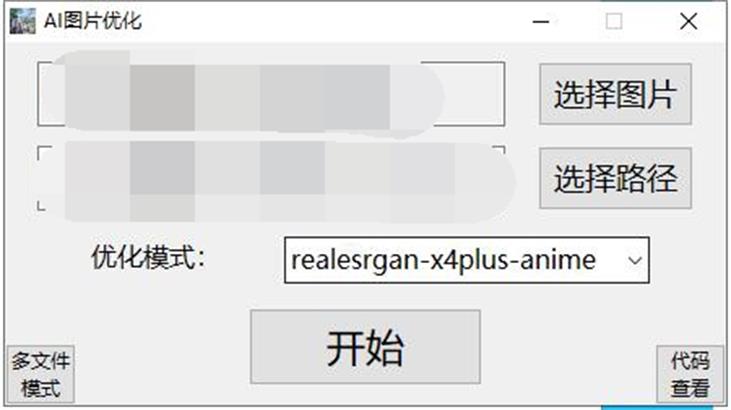Screen dimensions: 731x410
Task: Click the app icon in the title bar
Action: [x=22, y=21]
